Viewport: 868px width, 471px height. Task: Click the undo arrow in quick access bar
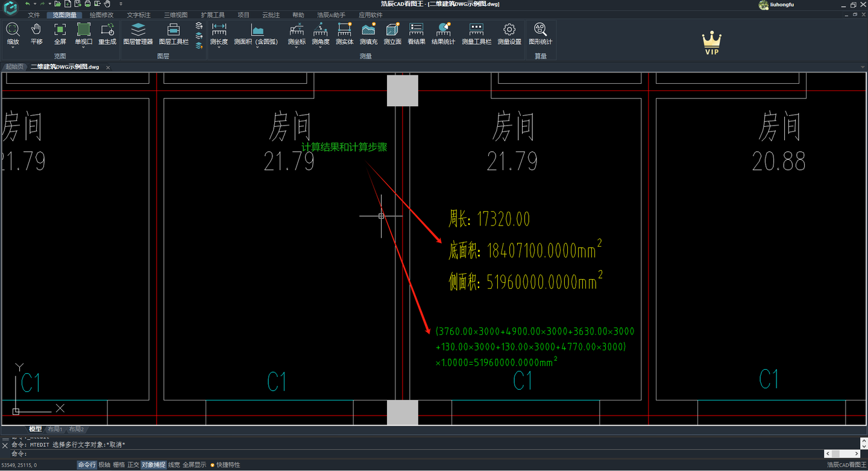click(27, 4)
